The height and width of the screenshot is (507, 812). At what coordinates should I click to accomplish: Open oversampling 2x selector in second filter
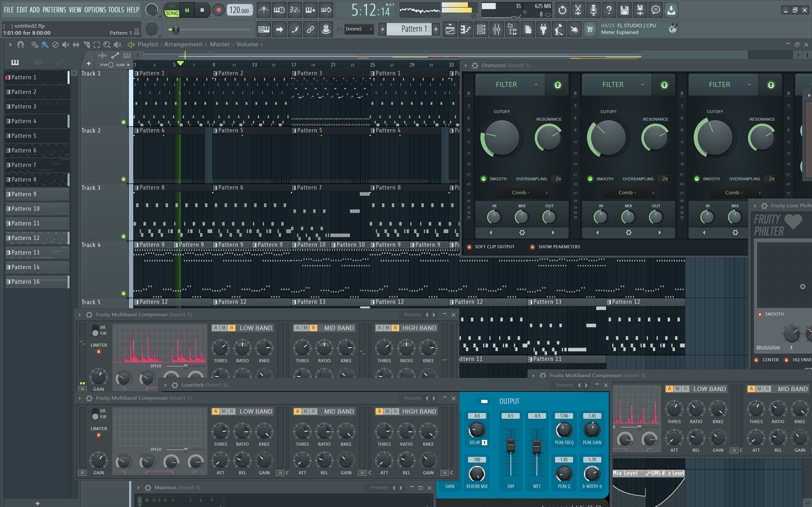(x=665, y=179)
